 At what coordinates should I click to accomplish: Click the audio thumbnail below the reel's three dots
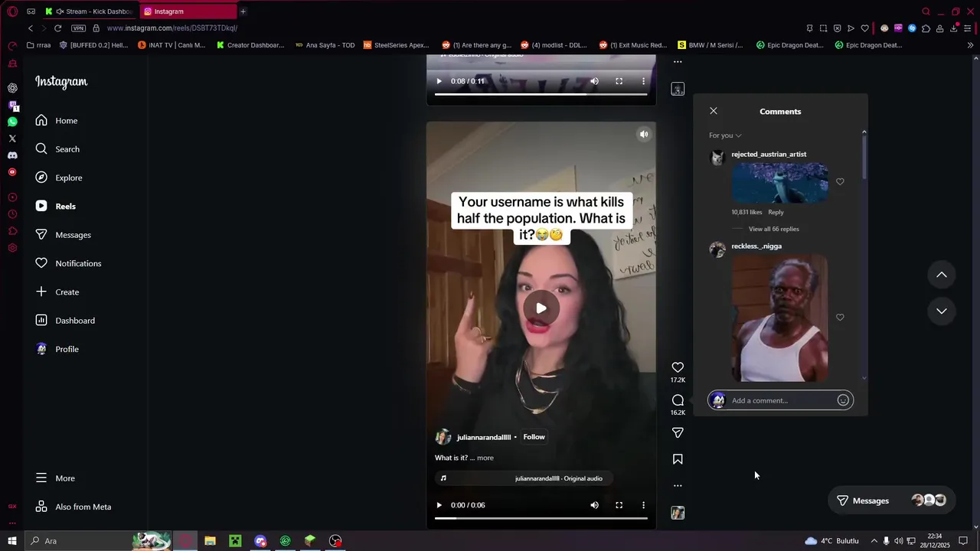coord(678,513)
